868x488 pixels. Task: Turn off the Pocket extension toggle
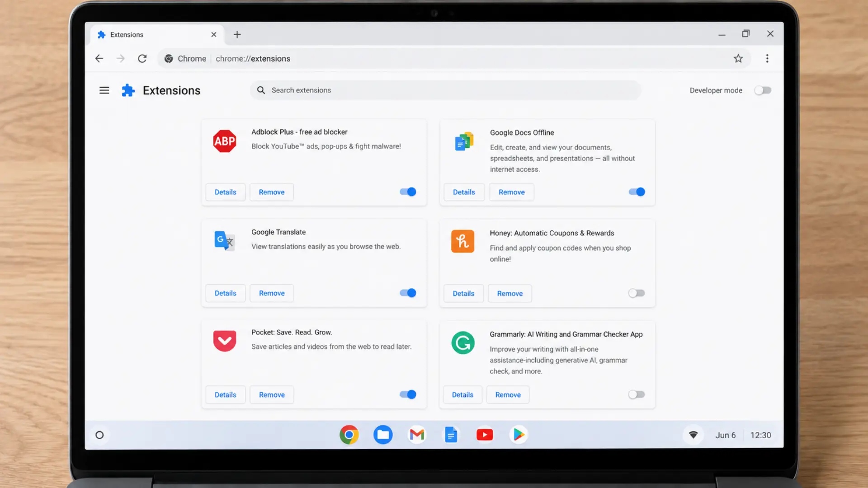(x=408, y=394)
